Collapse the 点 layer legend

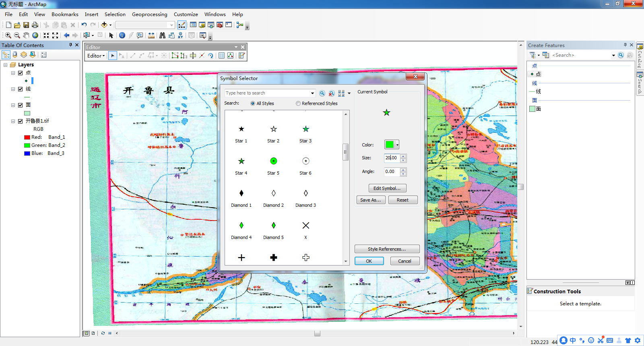tap(13, 73)
